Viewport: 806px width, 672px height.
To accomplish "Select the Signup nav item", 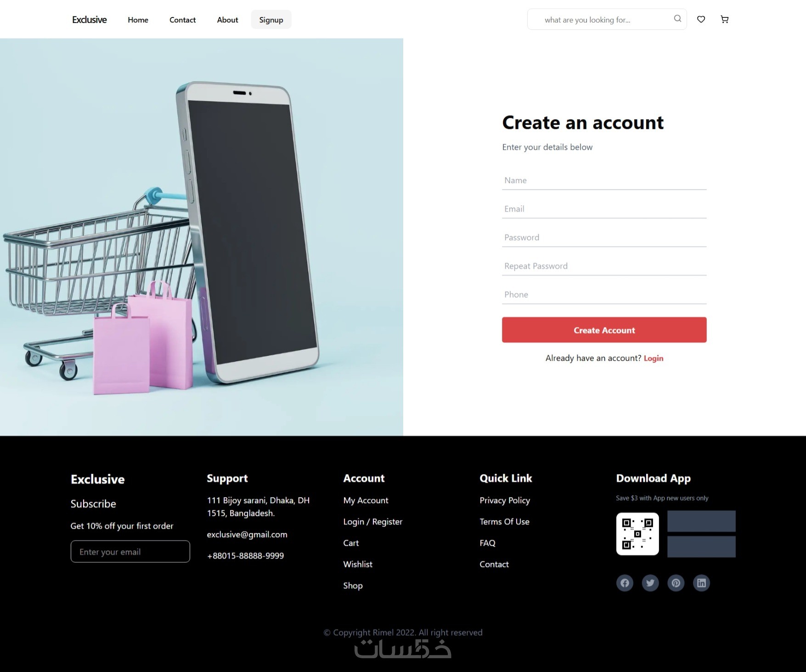I will point(271,20).
